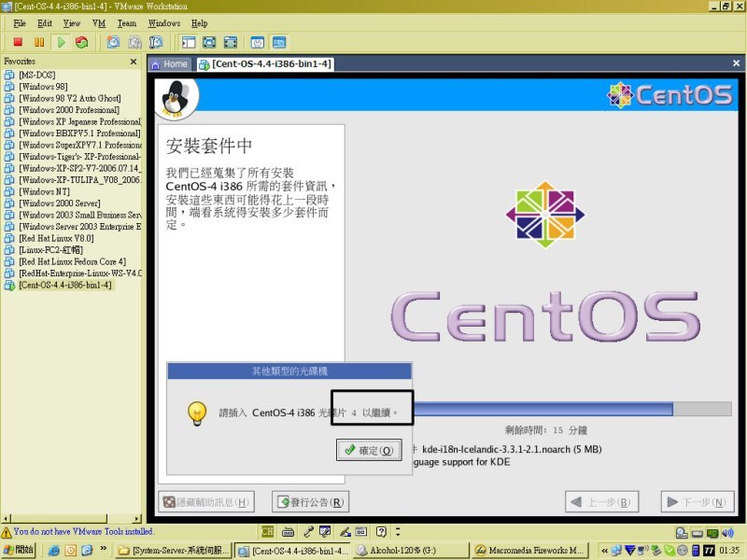
Task: Click the Revert to Snapshot icon
Action: click(x=134, y=42)
